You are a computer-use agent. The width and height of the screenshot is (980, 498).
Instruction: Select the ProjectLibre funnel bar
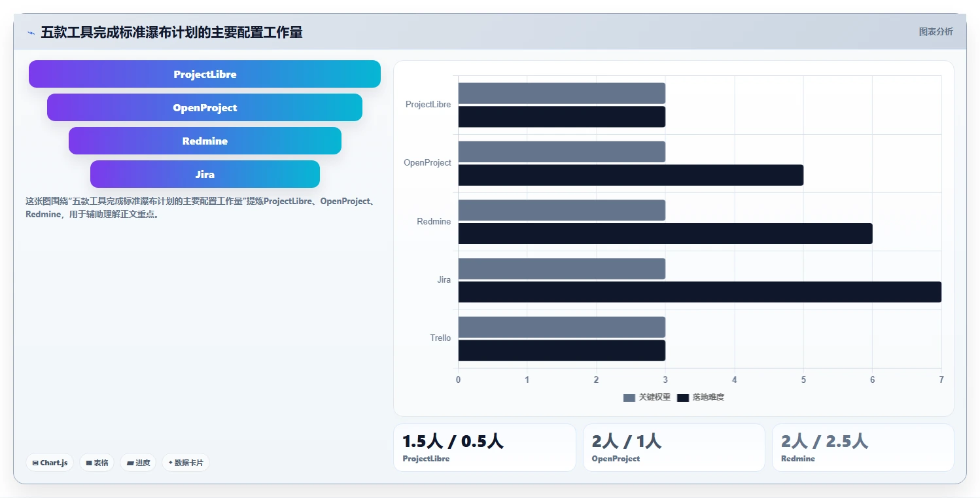pyautogui.click(x=205, y=74)
